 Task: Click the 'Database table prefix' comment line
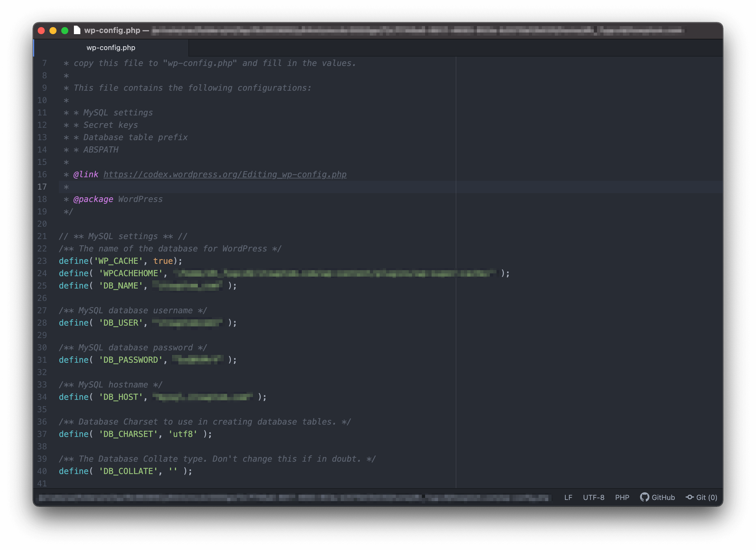[135, 137]
